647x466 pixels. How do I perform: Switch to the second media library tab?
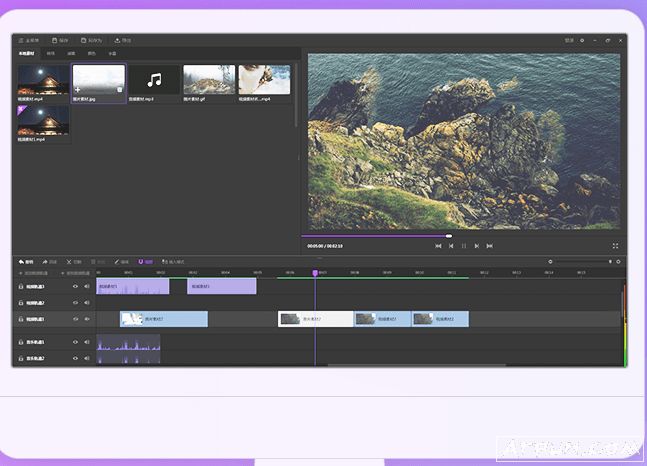tap(50, 53)
